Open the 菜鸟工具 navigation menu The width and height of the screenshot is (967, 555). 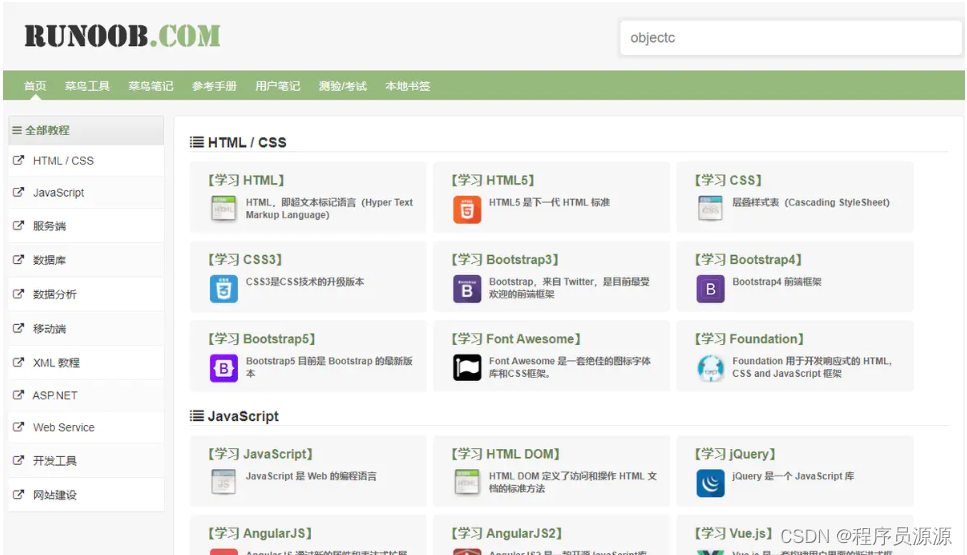click(x=87, y=86)
